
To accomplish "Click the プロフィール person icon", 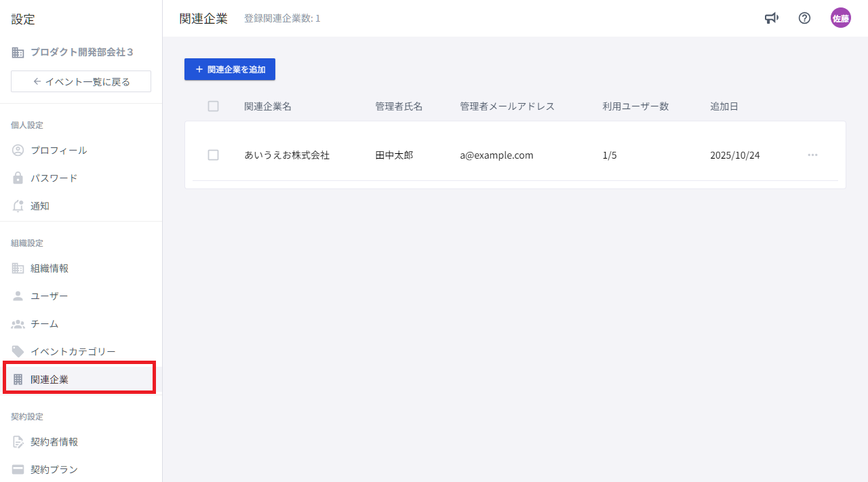I will [x=18, y=150].
